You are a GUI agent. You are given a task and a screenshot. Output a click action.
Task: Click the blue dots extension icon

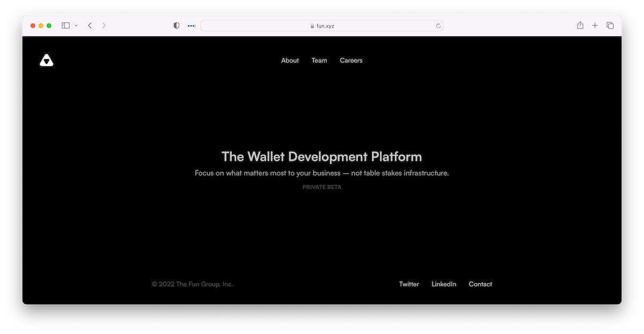pos(191,26)
